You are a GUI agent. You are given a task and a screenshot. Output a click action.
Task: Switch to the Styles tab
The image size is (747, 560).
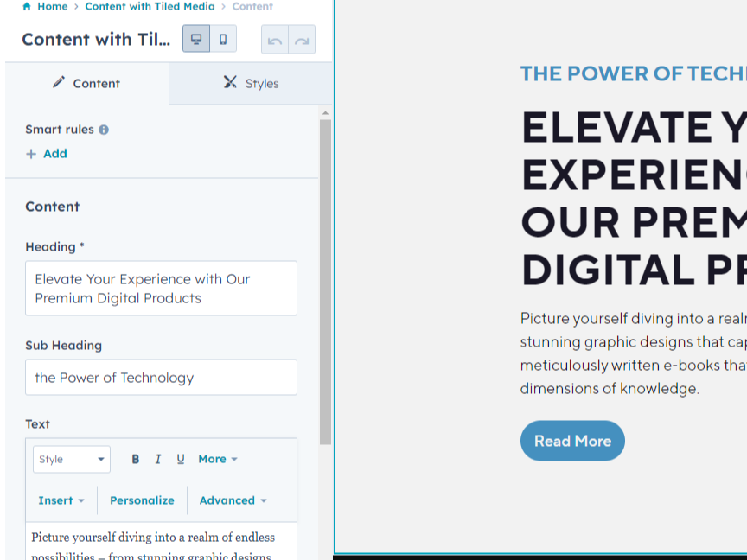[x=251, y=84]
